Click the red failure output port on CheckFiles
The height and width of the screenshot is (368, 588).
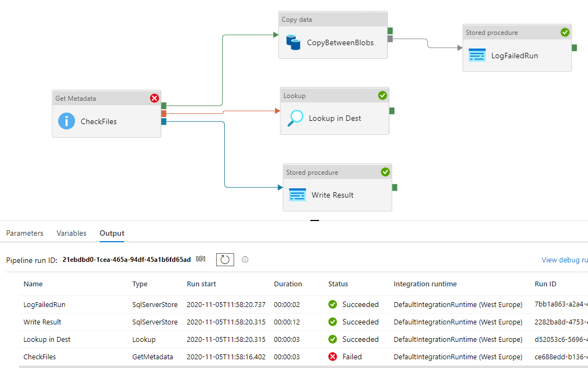tap(164, 113)
